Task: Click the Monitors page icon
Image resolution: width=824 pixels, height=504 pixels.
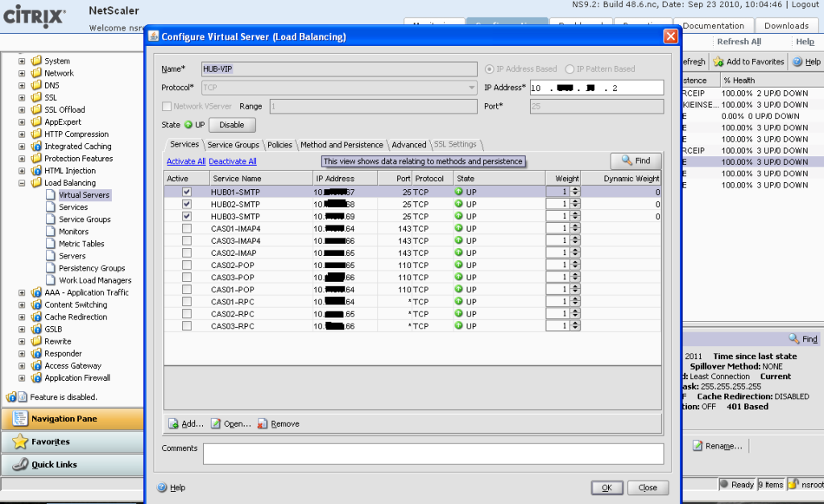Action: click(x=51, y=231)
